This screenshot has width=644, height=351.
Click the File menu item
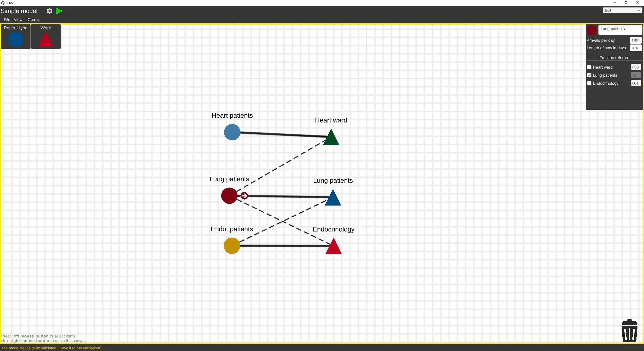click(7, 19)
